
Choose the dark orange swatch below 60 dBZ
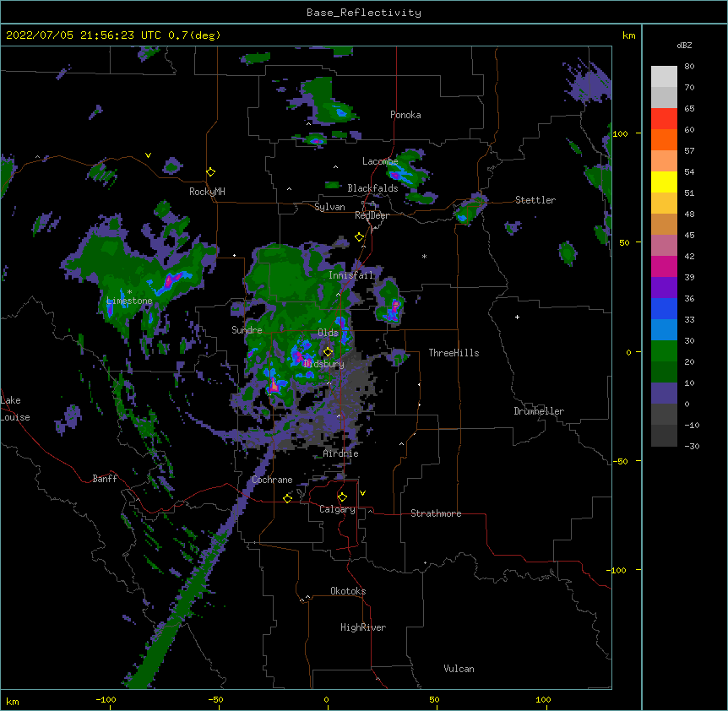click(x=664, y=139)
